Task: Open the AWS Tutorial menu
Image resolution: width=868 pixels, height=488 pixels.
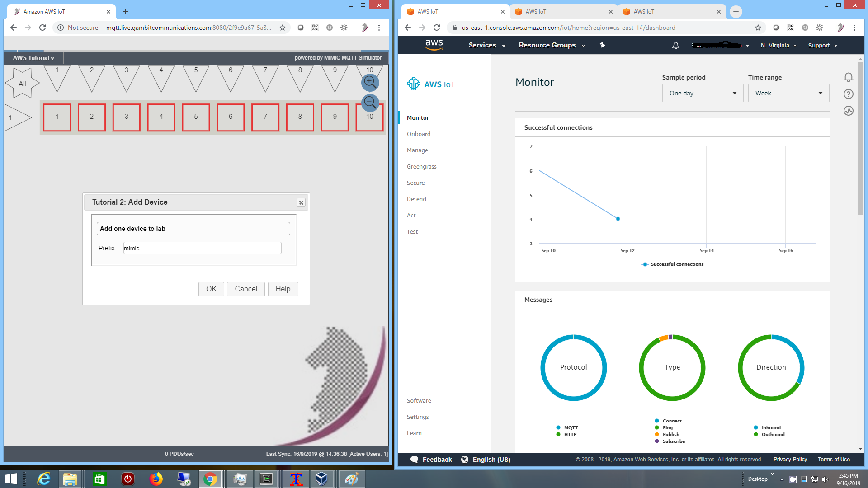Action: coord(33,58)
